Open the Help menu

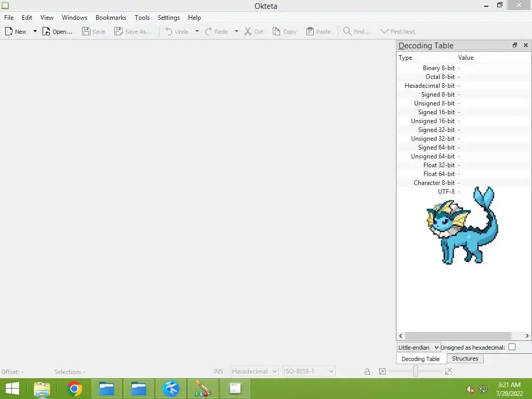pyautogui.click(x=194, y=18)
